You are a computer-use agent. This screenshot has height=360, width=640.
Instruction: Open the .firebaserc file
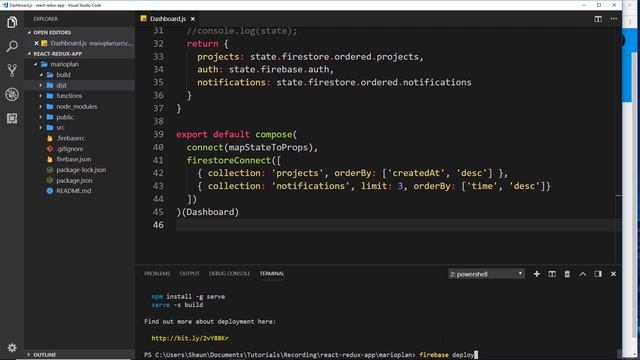pyautogui.click(x=70, y=138)
